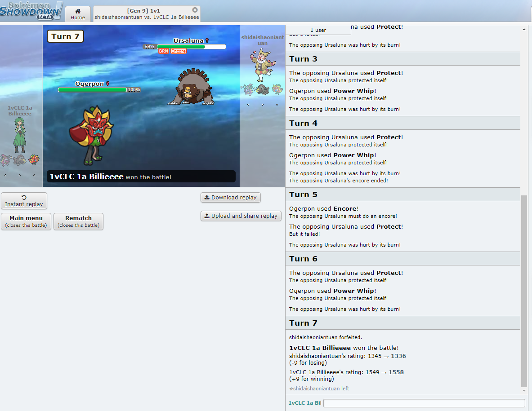
Task: Click the opposing Ursaluna sprite
Action: click(x=192, y=87)
